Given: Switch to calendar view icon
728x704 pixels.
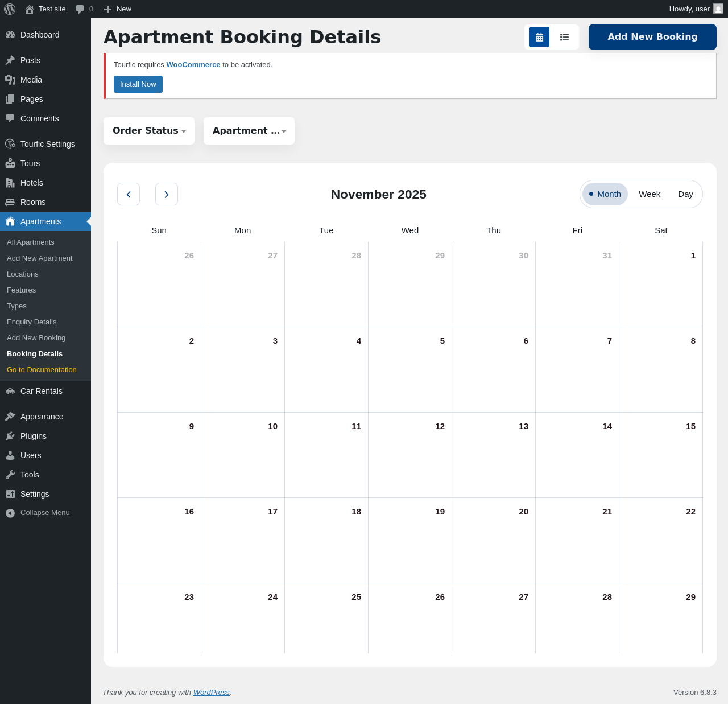Looking at the screenshot, I should click(x=539, y=37).
